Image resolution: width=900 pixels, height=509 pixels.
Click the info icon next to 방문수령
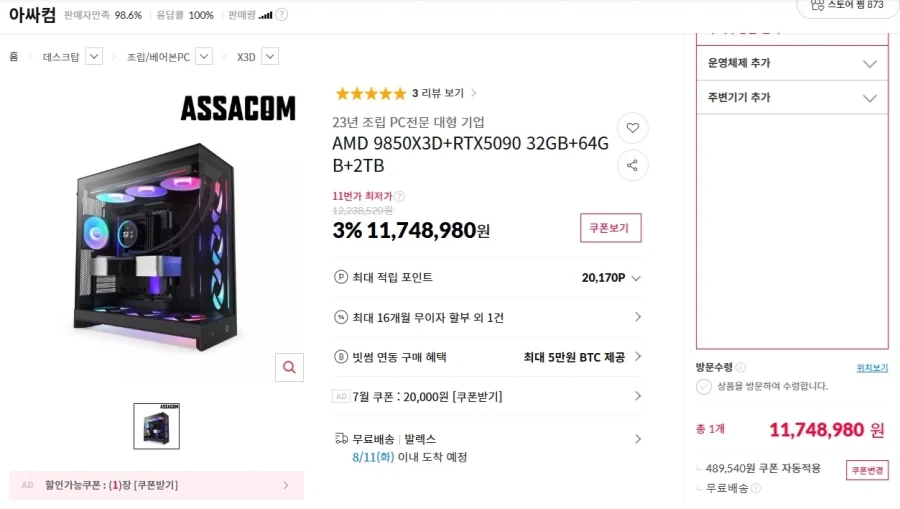(x=740, y=367)
